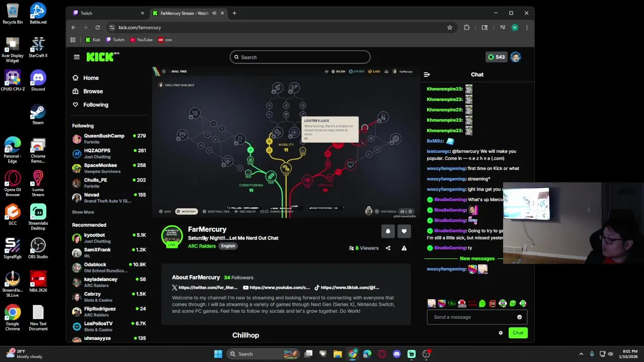Reload the page in Chrome
This screenshot has width=644, height=362.
click(98, 28)
